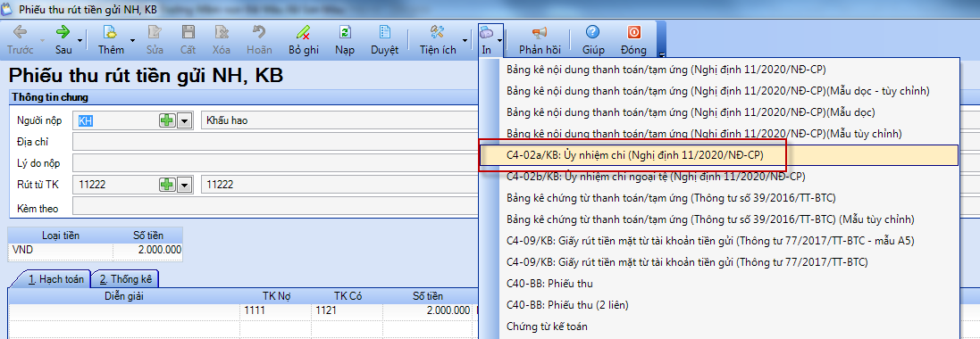Switch to the 2. Thống kê tab
This screenshot has width=980, height=339.
126,279
